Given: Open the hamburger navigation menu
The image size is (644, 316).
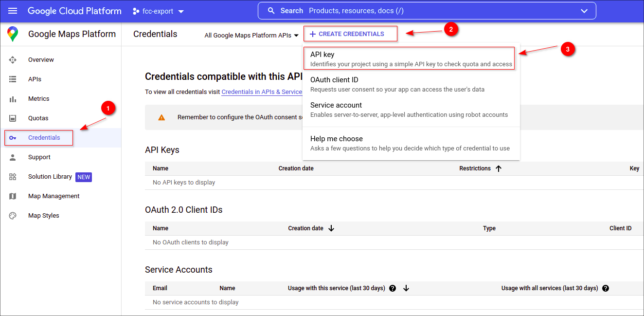Looking at the screenshot, I should point(13,11).
